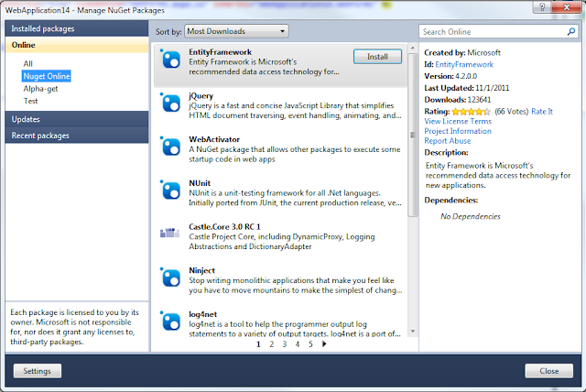
Task: Select Castle.Core 3.0 RC 1 title
Action: (224, 227)
